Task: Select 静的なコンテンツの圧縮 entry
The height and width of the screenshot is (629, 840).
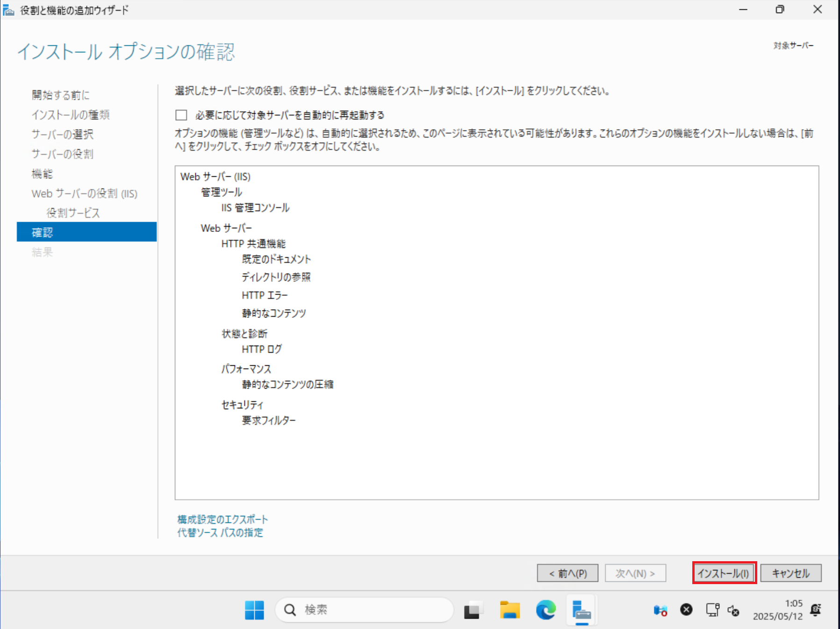Action: [287, 384]
